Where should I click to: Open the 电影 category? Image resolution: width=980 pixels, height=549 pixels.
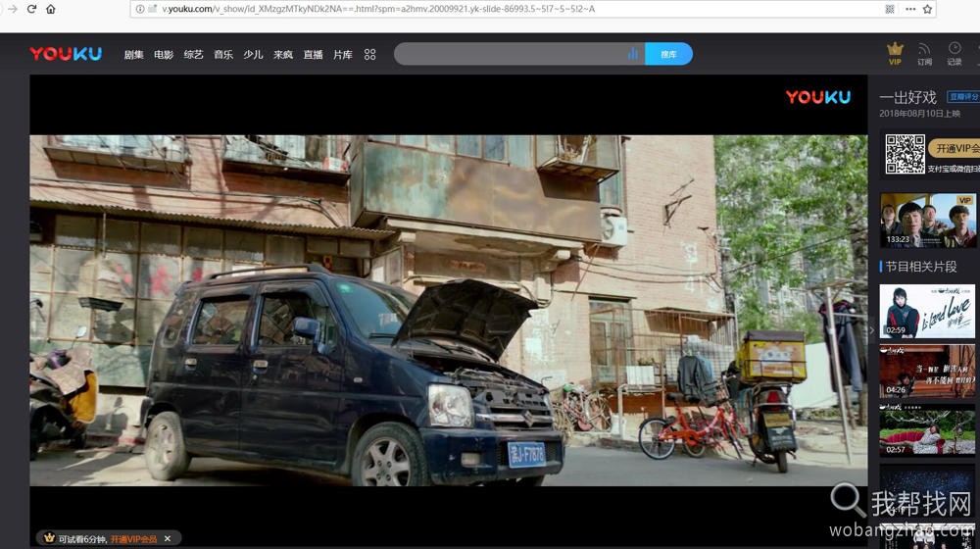pos(164,54)
